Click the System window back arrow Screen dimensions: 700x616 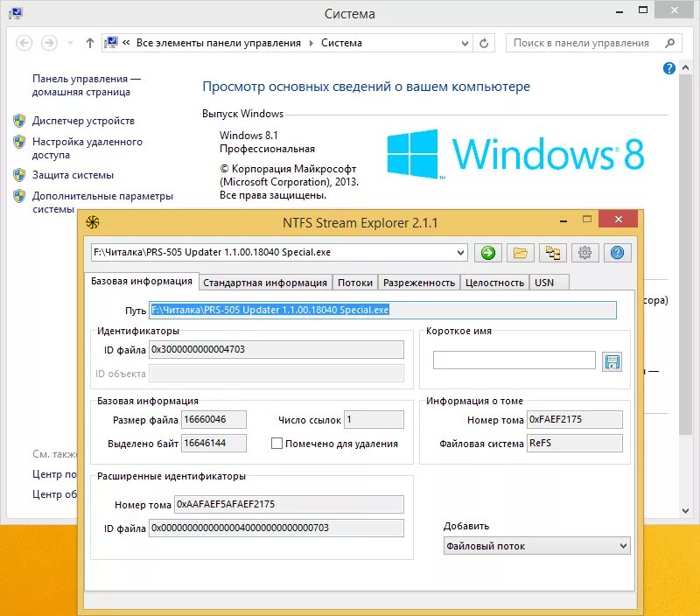24,43
